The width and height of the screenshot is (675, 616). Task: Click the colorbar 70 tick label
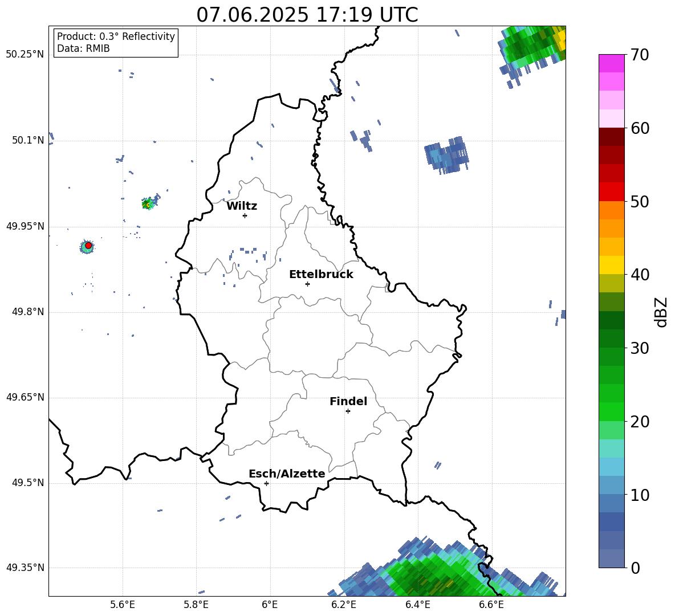tap(640, 55)
